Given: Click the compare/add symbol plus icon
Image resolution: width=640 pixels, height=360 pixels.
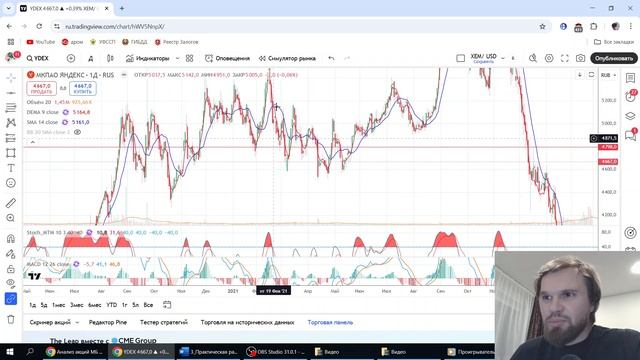Looking at the screenshot, I should coord(71,58).
